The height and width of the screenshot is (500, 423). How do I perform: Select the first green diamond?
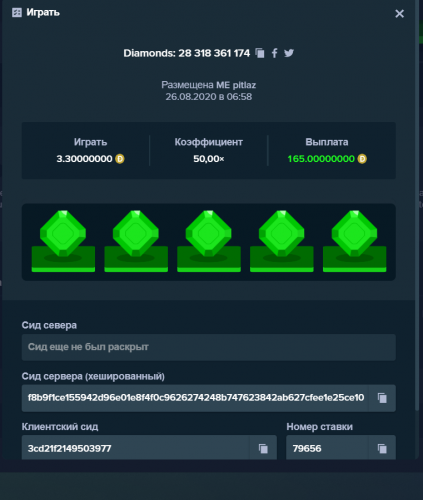(x=63, y=241)
